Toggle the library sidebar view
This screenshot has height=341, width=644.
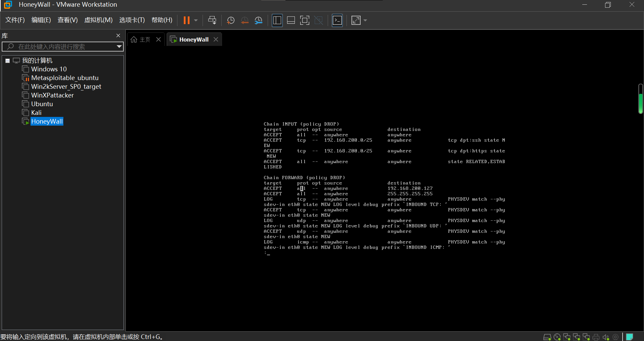pyautogui.click(x=277, y=20)
